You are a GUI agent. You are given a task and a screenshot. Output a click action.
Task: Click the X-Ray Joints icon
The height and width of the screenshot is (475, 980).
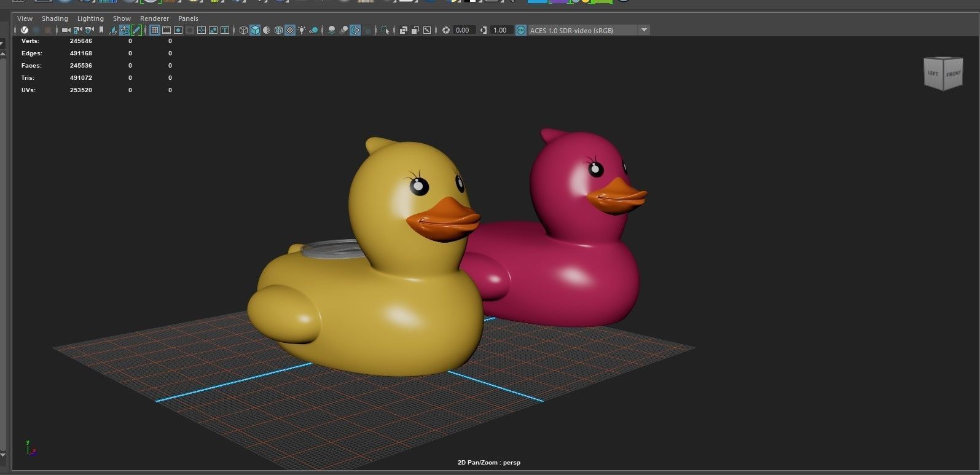coord(427,30)
